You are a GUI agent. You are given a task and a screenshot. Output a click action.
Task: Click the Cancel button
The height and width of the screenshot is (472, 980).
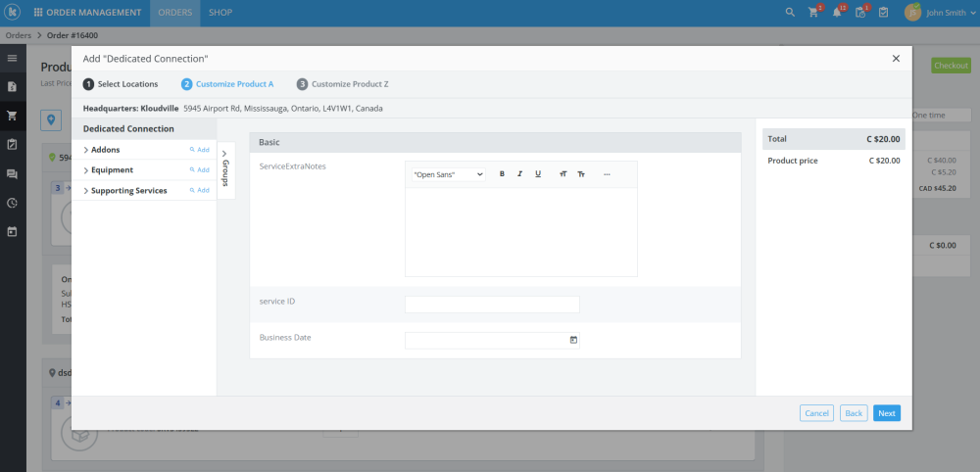(817, 413)
